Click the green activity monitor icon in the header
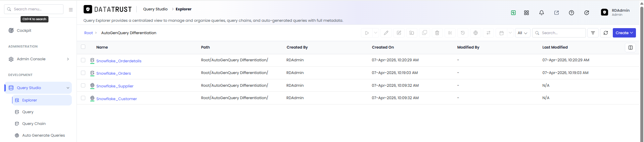The image size is (644, 142). (513, 13)
